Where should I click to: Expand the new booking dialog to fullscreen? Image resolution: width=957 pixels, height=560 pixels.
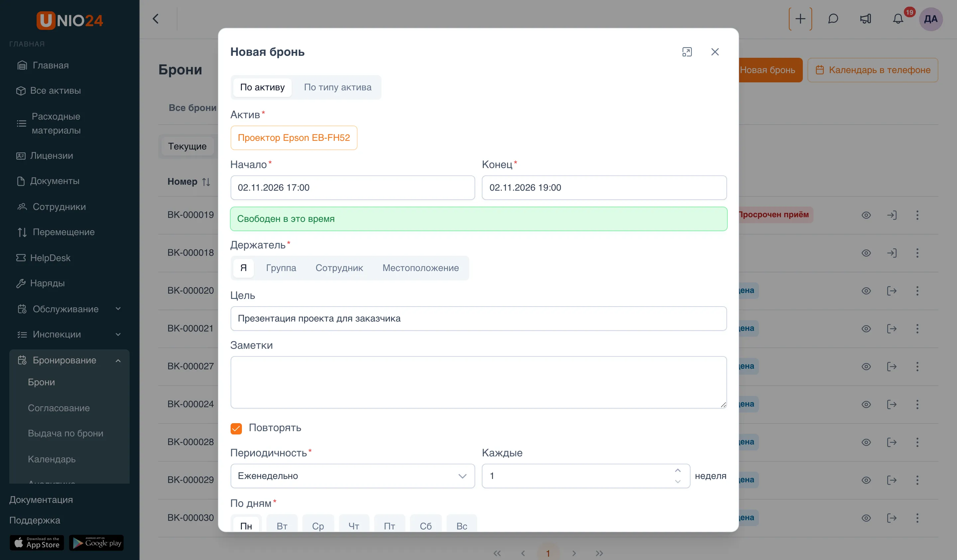(x=687, y=52)
